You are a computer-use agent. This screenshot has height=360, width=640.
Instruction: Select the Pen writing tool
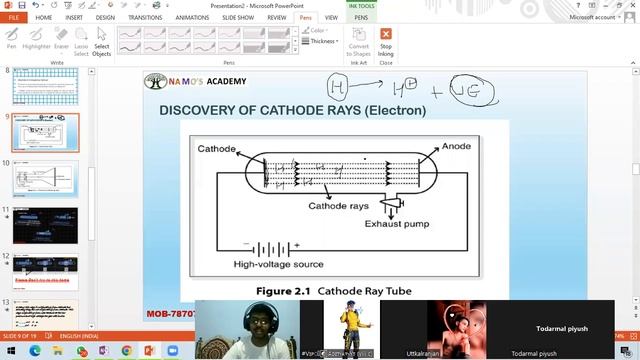pos(12,38)
